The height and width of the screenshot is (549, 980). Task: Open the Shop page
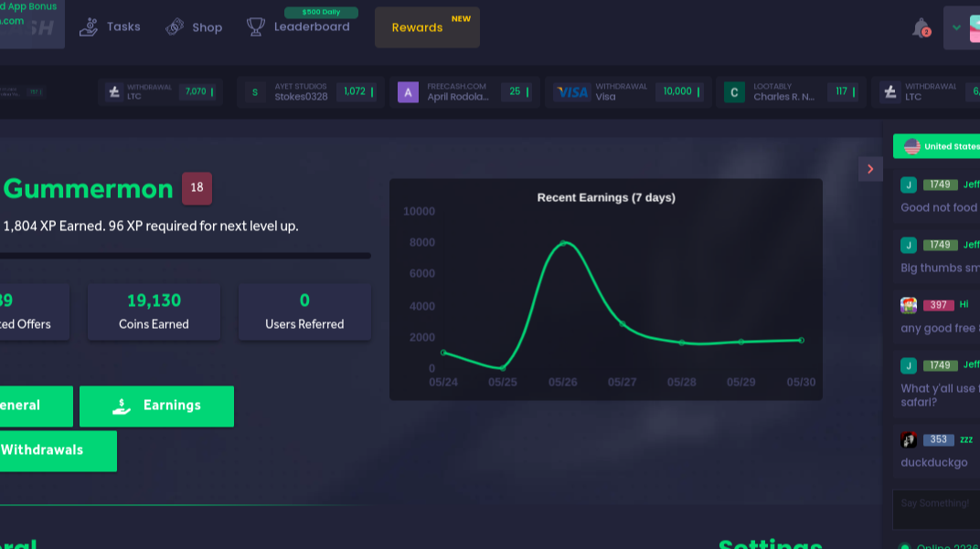pyautogui.click(x=194, y=26)
